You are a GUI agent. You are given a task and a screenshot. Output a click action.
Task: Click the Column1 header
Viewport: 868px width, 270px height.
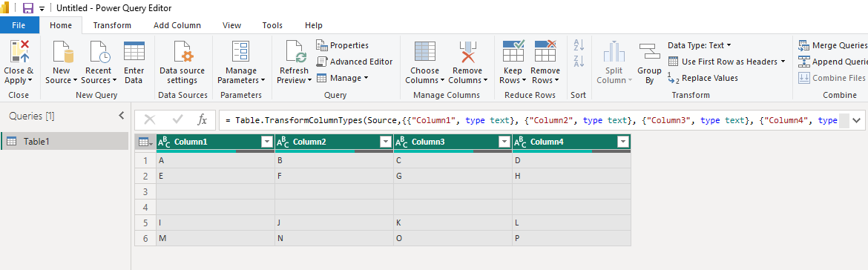(216, 142)
